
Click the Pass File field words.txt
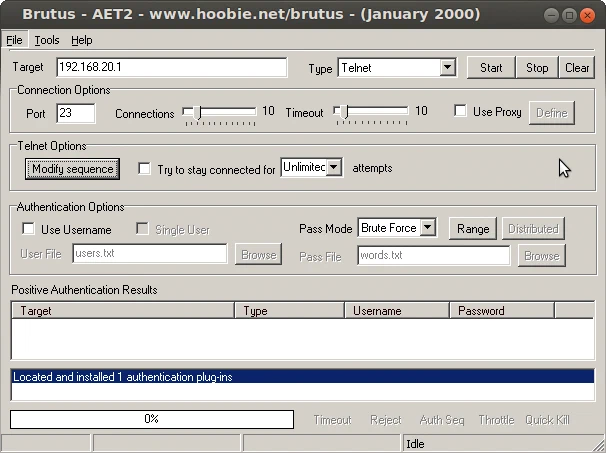click(x=434, y=255)
